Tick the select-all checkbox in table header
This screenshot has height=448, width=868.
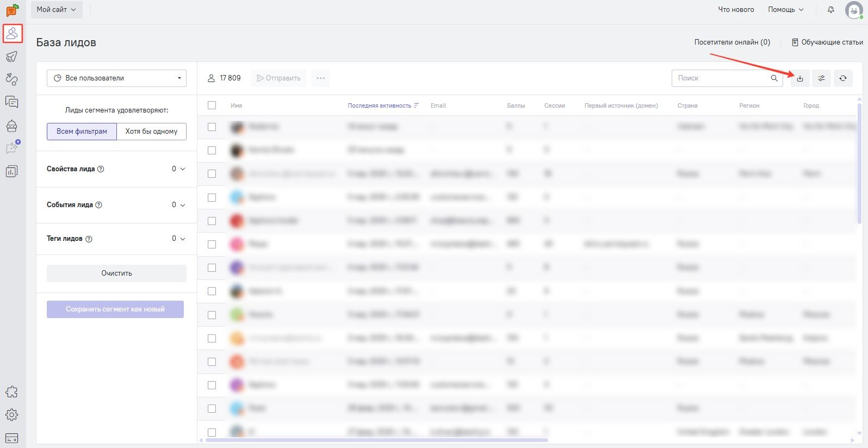tap(212, 105)
